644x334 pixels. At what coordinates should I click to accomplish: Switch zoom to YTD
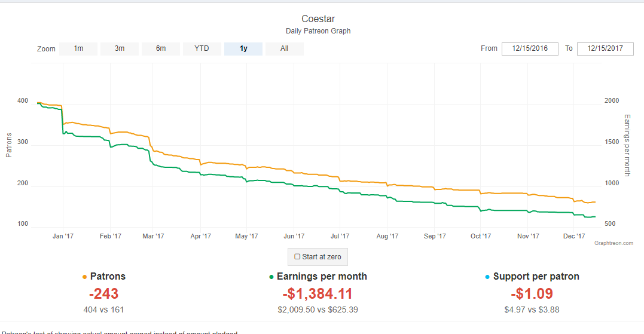pos(202,48)
